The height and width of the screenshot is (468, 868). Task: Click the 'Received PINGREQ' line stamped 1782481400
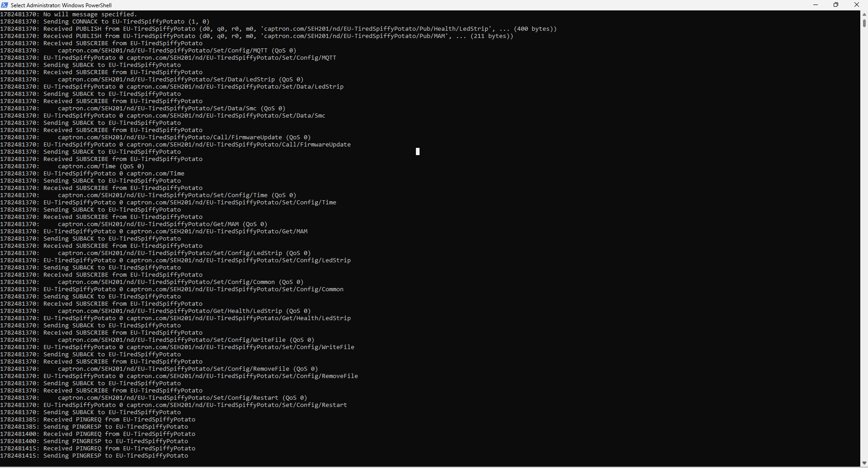click(98, 434)
